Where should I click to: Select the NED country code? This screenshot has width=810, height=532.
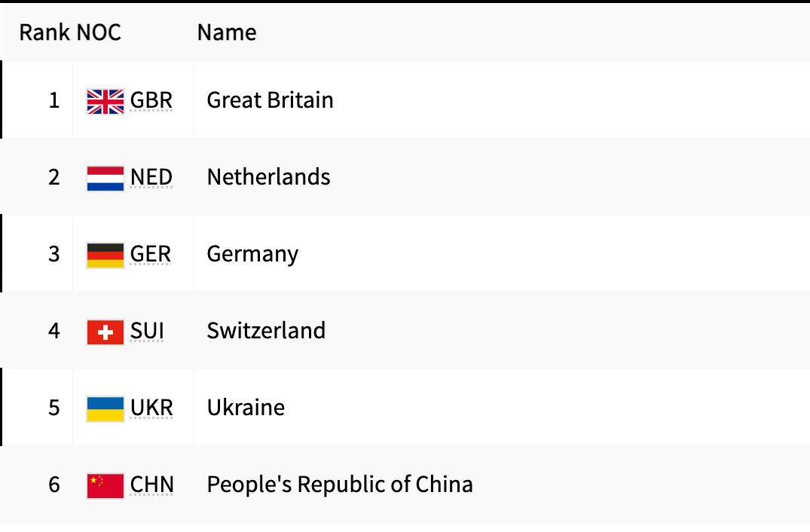click(151, 177)
